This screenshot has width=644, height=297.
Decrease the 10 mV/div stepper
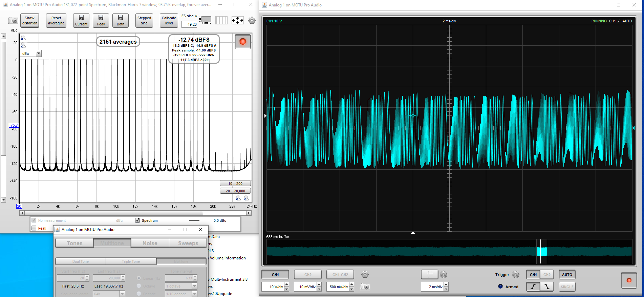coord(319,289)
